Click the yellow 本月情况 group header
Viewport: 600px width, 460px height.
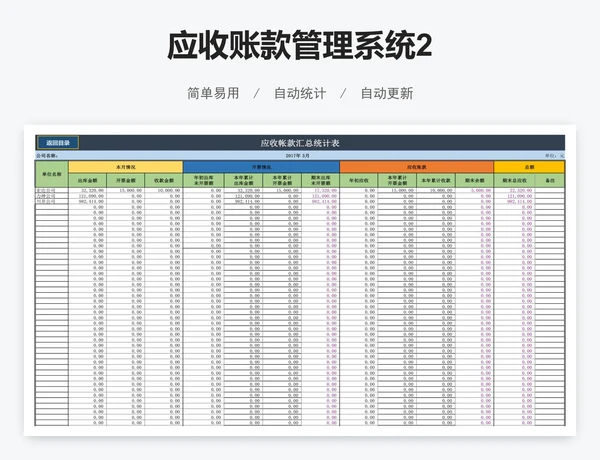tap(126, 166)
